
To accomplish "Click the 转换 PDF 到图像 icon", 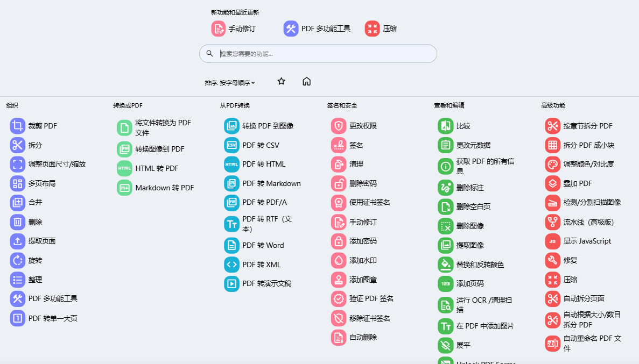I will click(x=232, y=126).
